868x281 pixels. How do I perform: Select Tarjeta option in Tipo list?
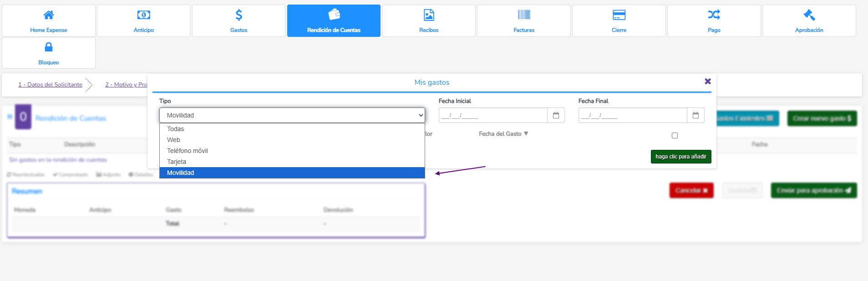(x=177, y=162)
